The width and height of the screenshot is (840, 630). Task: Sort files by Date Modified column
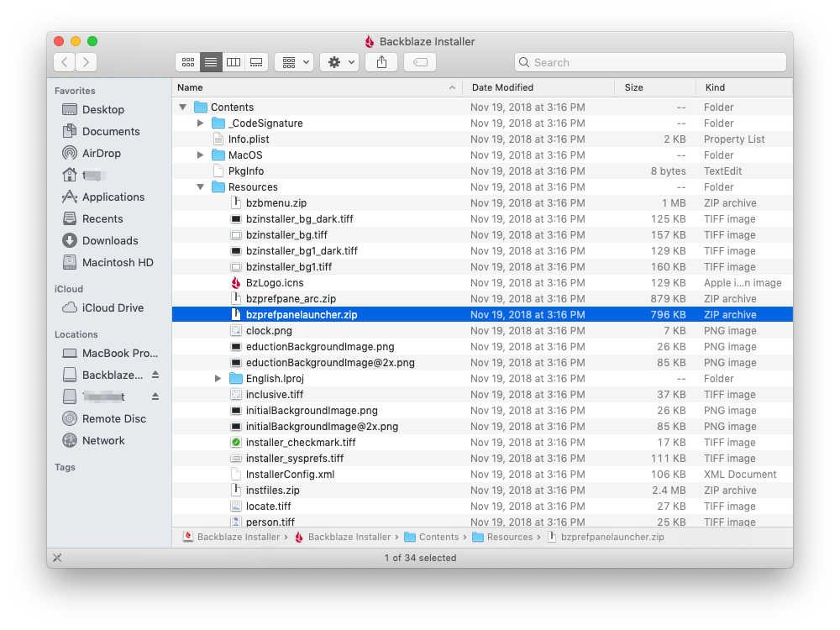(x=538, y=87)
